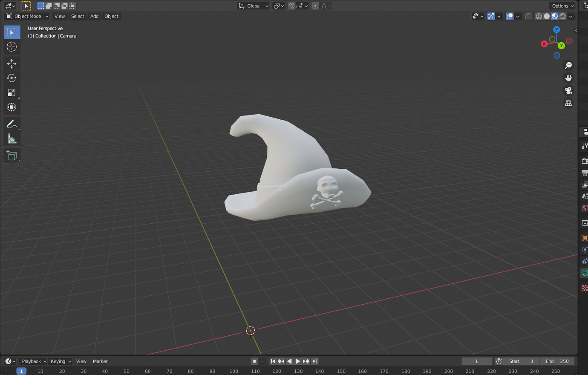Open the snapping options dropdown
The width and height of the screenshot is (588, 375).
pyautogui.click(x=302, y=6)
